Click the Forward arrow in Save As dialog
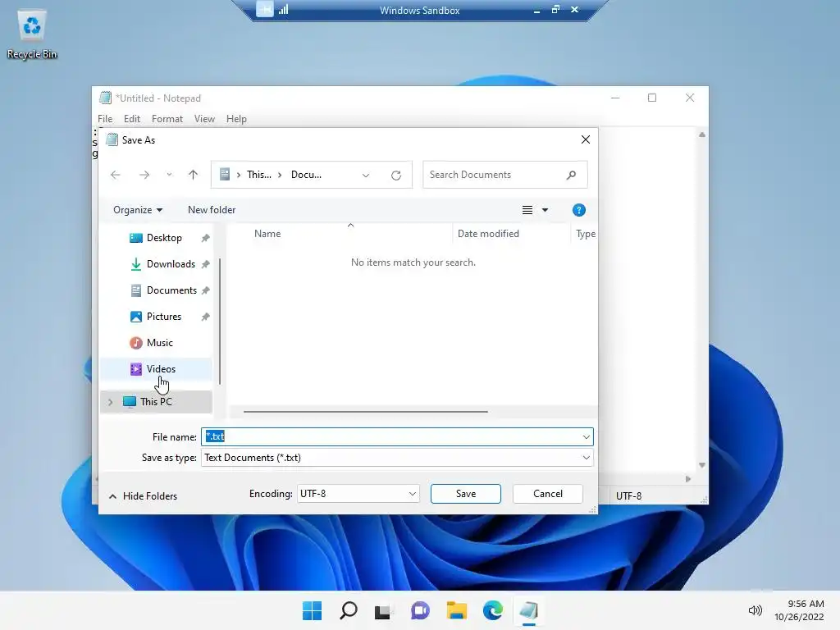840x630 pixels. coord(144,175)
